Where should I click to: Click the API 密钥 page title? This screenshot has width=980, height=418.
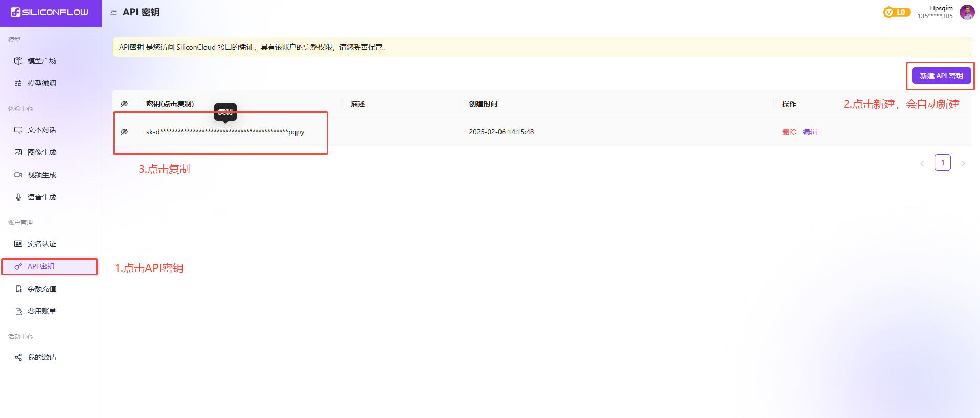tap(141, 12)
